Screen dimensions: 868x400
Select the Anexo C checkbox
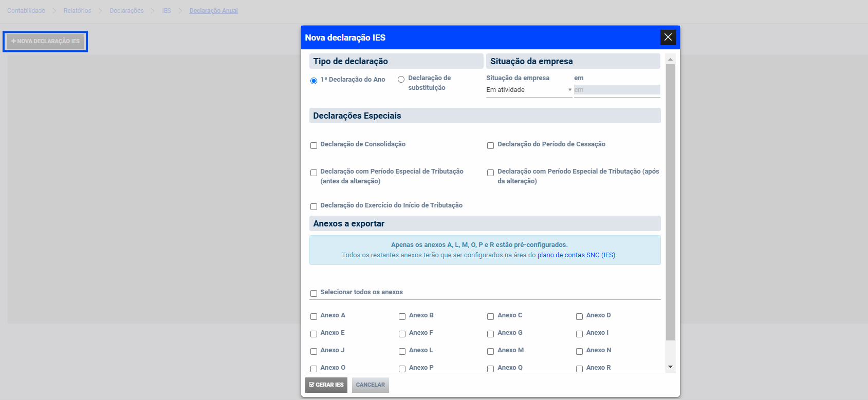[x=490, y=317]
